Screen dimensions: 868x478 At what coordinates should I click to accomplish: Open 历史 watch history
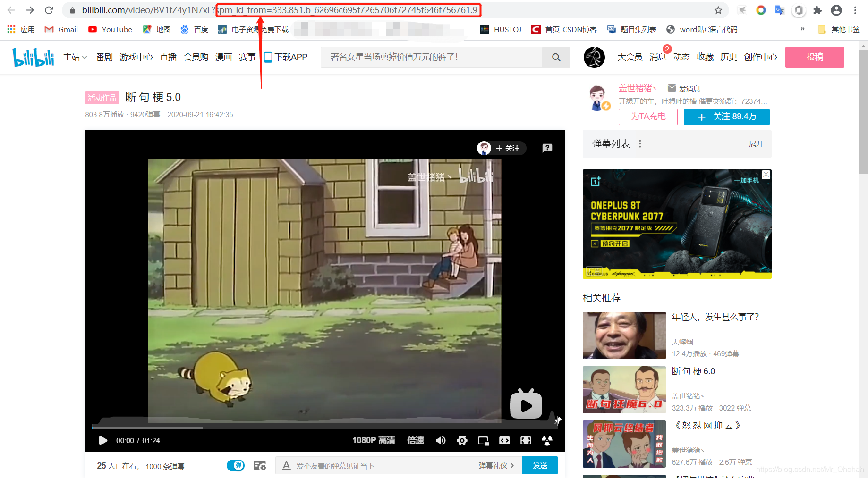[729, 57]
